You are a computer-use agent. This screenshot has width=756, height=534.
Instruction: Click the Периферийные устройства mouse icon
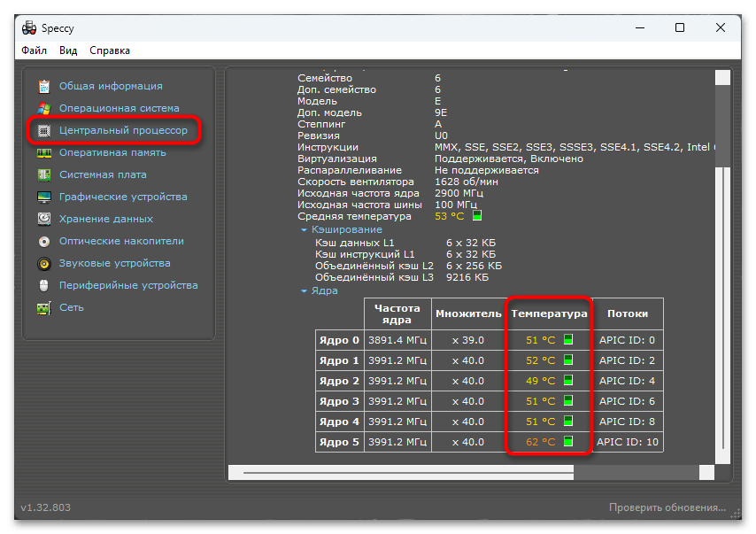tap(44, 286)
